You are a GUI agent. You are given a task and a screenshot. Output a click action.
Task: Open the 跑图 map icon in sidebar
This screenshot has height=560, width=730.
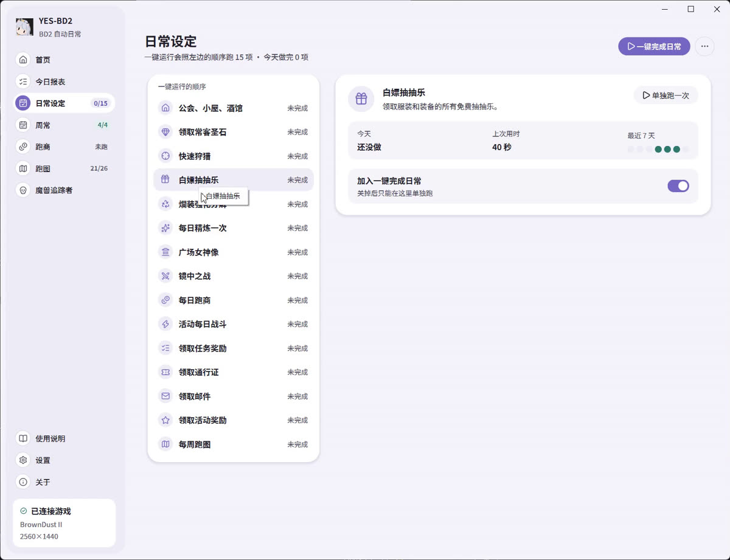coord(23,168)
